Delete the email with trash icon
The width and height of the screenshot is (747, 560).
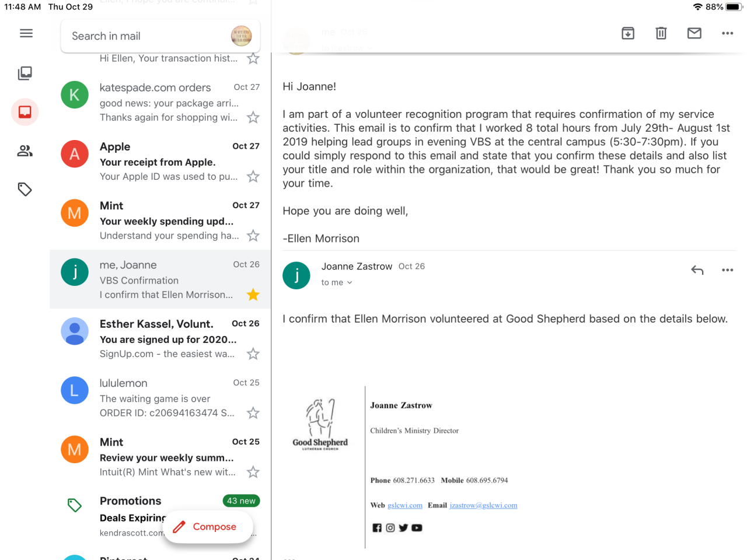[661, 33]
